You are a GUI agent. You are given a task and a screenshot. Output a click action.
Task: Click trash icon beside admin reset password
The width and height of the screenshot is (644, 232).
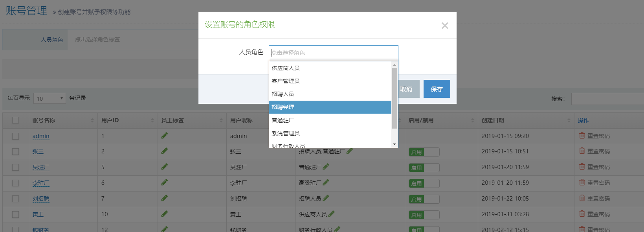point(582,136)
